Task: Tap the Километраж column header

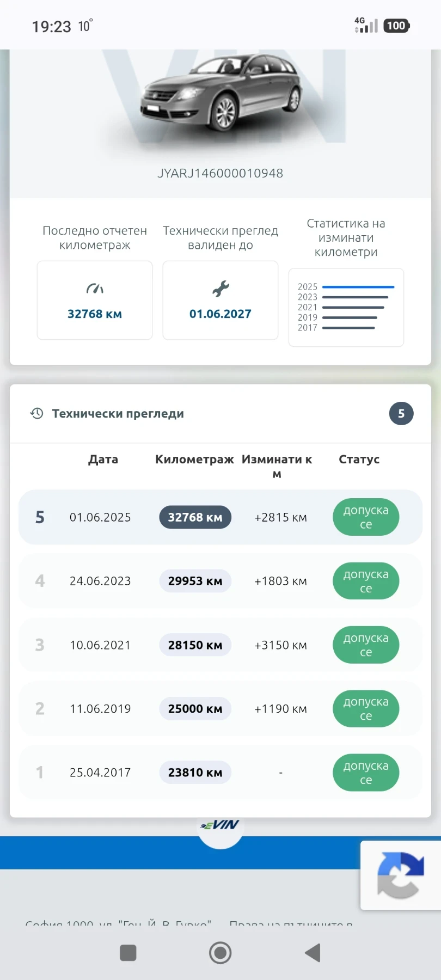Action: click(x=195, y=459)
